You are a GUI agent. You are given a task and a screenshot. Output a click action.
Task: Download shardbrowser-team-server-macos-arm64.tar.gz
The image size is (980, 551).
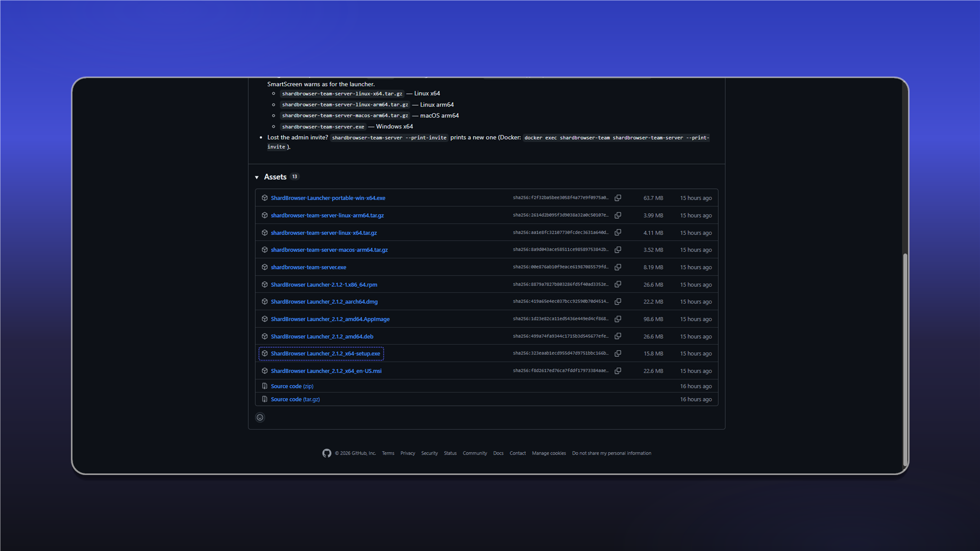click(329, 250)
